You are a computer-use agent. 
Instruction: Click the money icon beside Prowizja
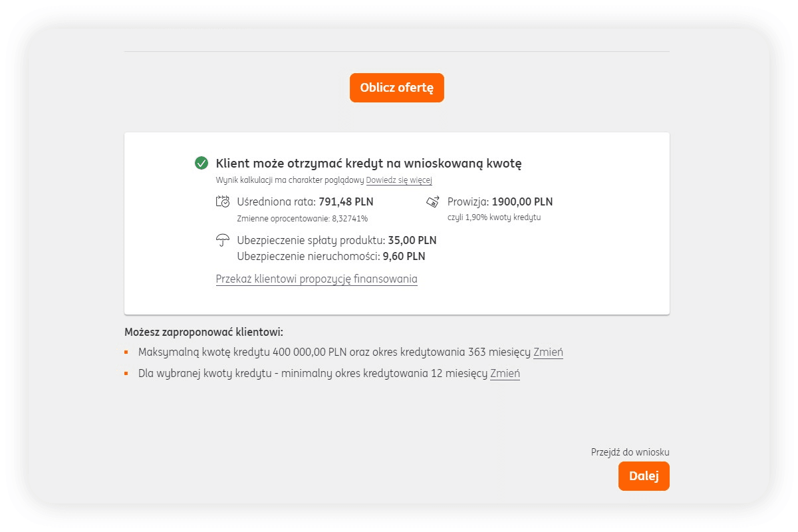(x=433, y=201)
